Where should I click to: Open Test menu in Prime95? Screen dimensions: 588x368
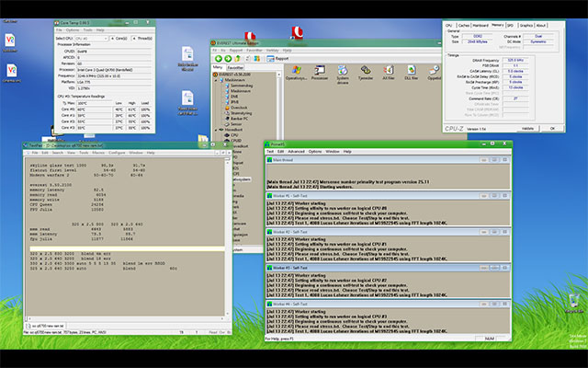(270, 152)
